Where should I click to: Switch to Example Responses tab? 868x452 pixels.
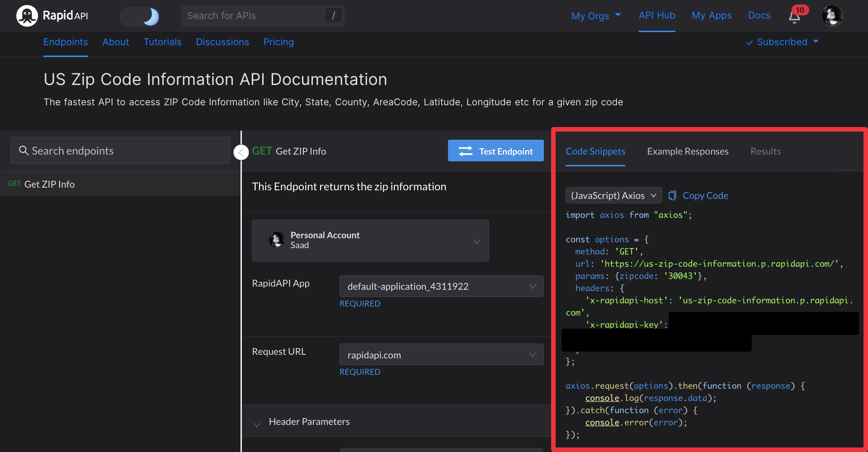click(x=688, y=151)
